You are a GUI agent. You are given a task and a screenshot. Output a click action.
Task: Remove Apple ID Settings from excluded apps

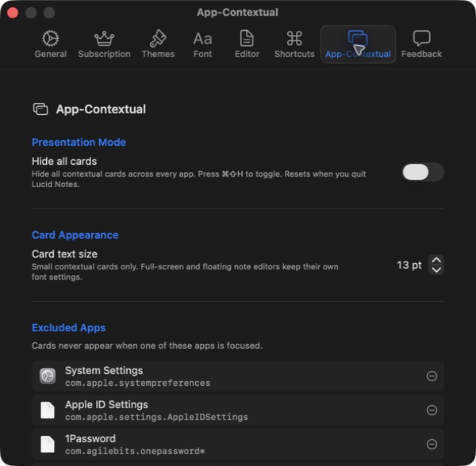click(x=432, y=411)
